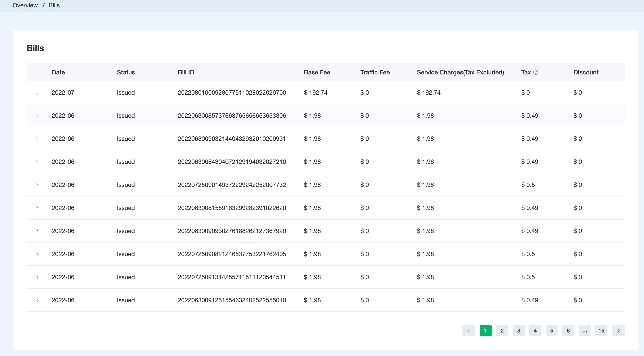Click the Discount column header
This screenshot has width=644, height=356.
click(586, 72)
